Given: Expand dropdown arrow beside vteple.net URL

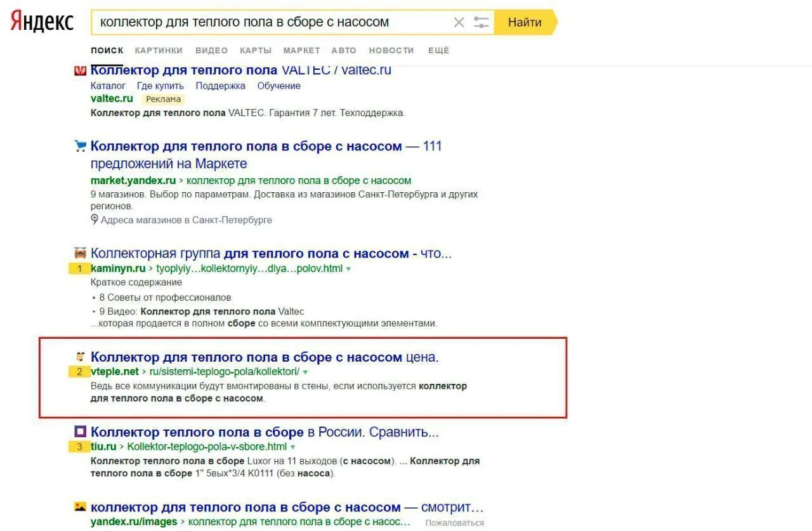Looking at the screenshot, I should point(305,372).
